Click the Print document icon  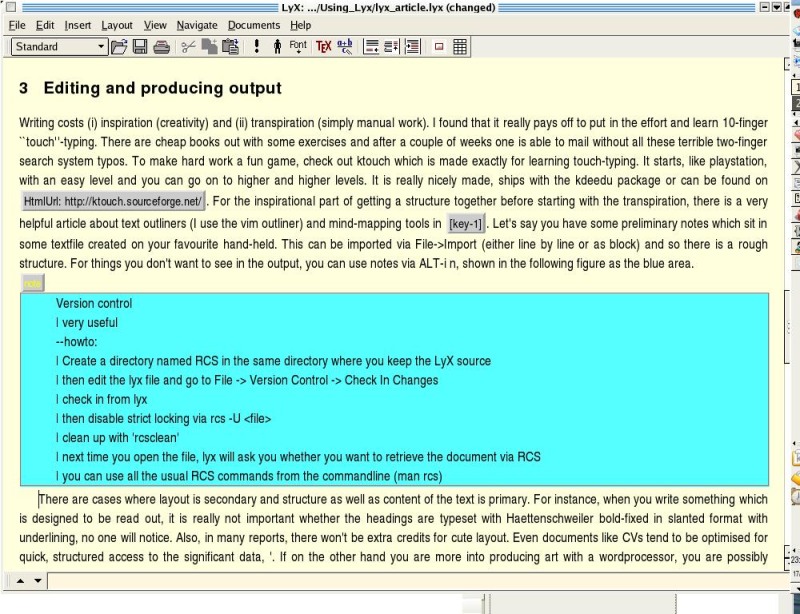pyautogui.click(x=162, y=46)
